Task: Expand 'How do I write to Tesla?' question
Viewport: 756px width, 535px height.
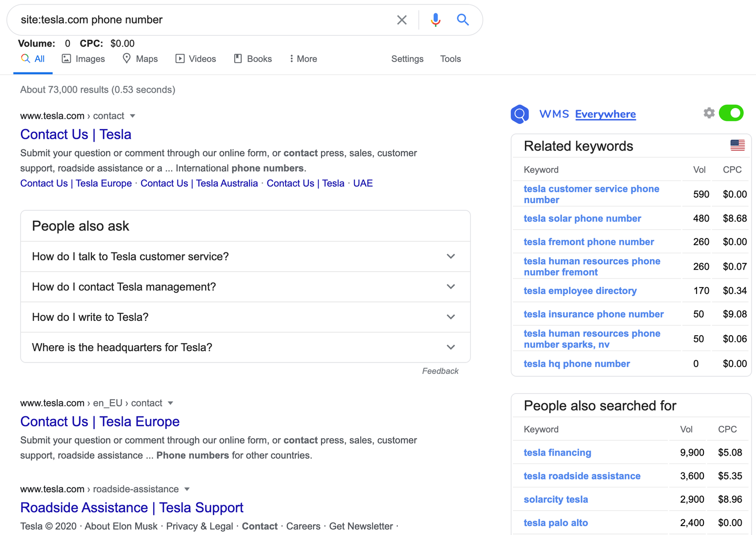Action: tap(245, 317)
